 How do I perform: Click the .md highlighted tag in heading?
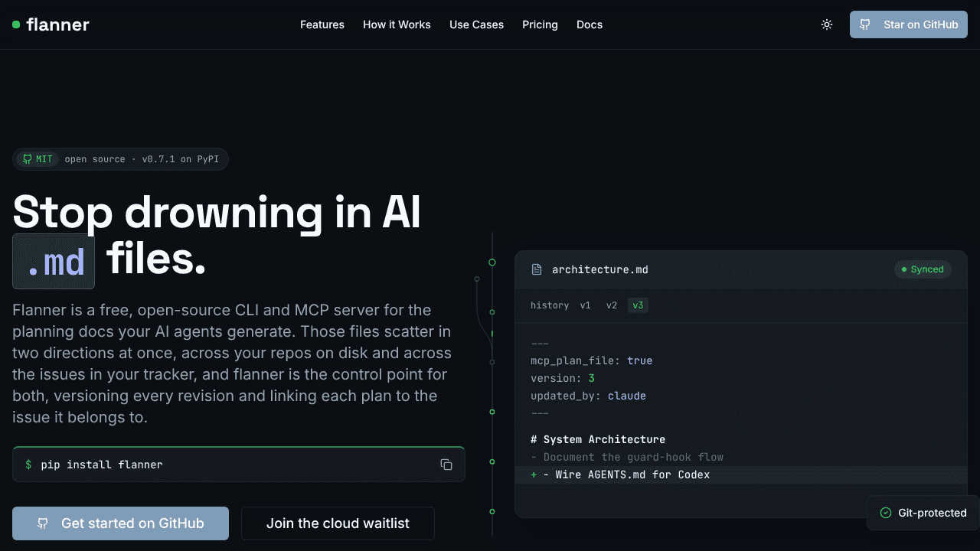(54, 262)
